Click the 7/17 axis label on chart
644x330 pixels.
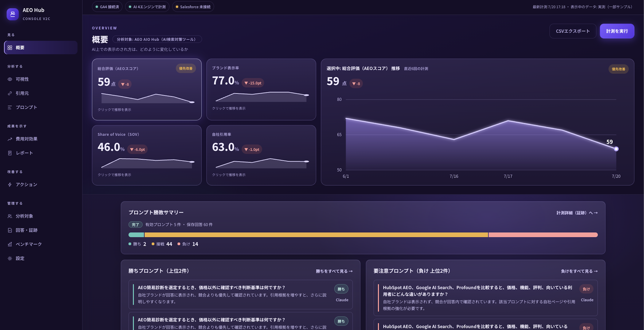[508, 176]
